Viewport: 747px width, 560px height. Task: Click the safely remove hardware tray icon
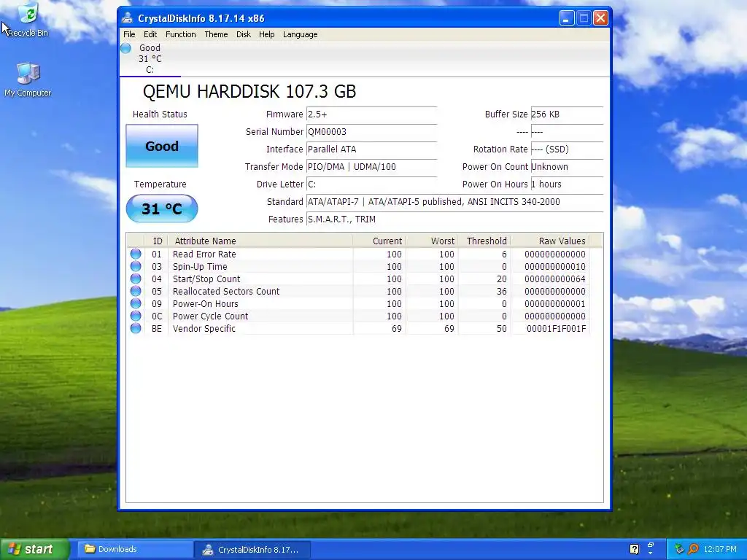[x=679, y=549]
